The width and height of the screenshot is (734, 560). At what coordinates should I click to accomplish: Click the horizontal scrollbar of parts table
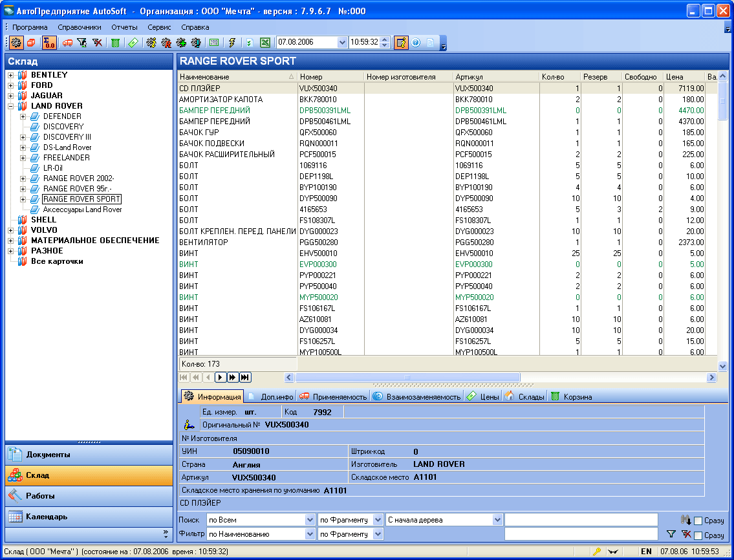(x=407, y=377)
